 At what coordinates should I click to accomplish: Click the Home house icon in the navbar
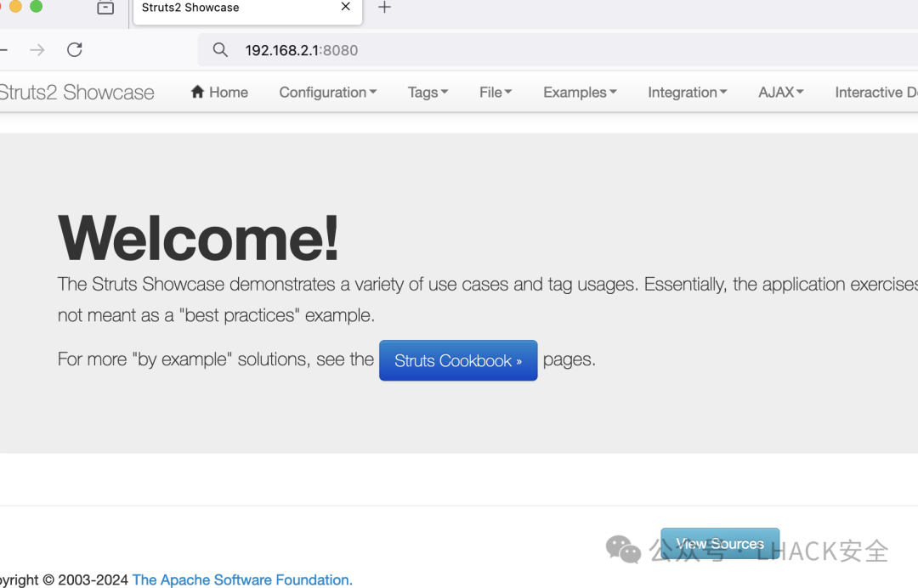[x=197, y=92]
